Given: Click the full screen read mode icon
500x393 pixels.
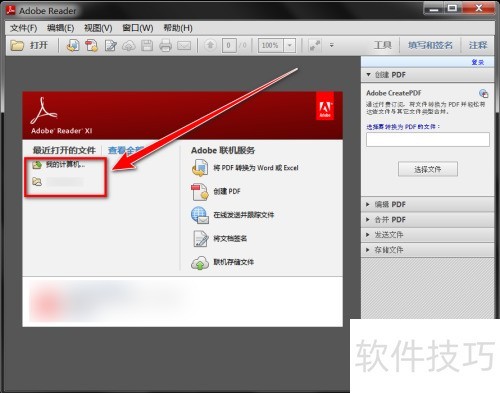Looking at the screenshot, I should [314, 45].
